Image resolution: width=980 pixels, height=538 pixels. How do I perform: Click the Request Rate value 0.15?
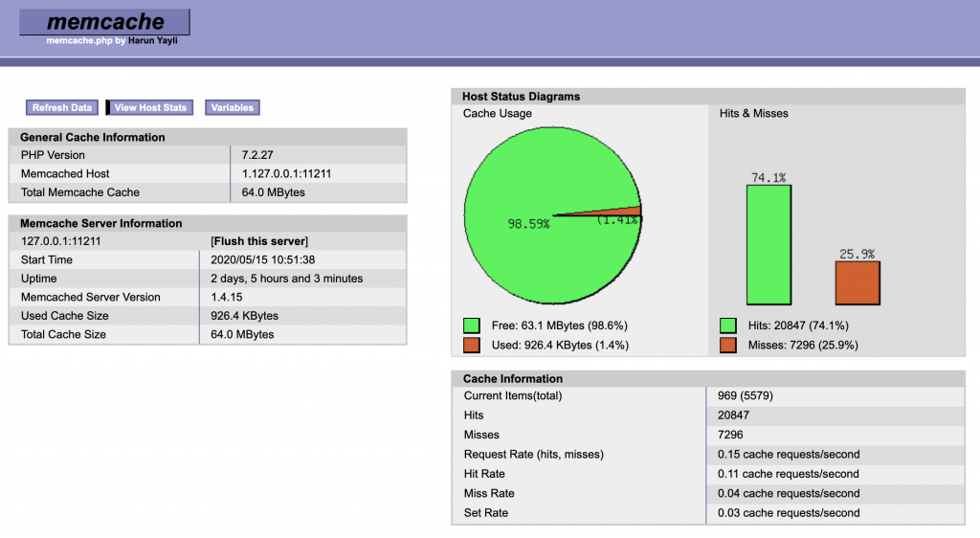(x=789, y=455)
